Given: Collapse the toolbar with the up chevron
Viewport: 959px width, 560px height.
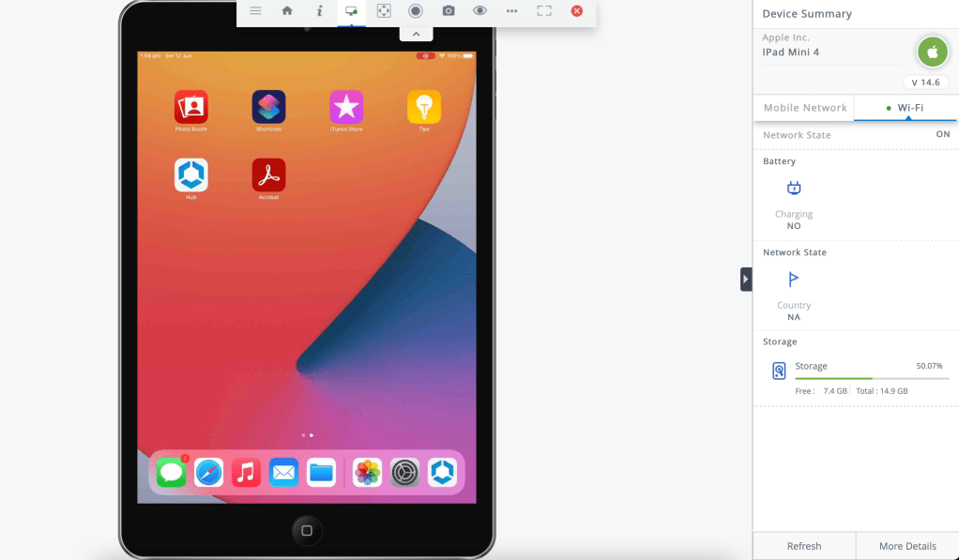Looking at the screenshot, I should click(416, 34).
